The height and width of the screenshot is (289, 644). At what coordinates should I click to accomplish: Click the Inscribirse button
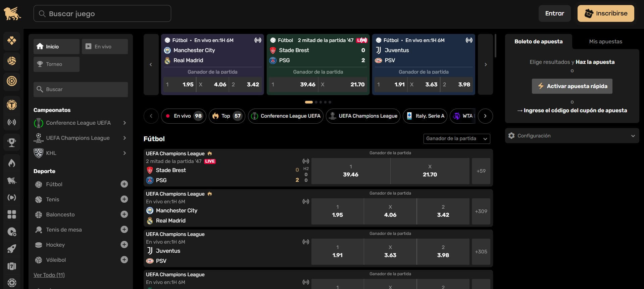tap(606, 13)
